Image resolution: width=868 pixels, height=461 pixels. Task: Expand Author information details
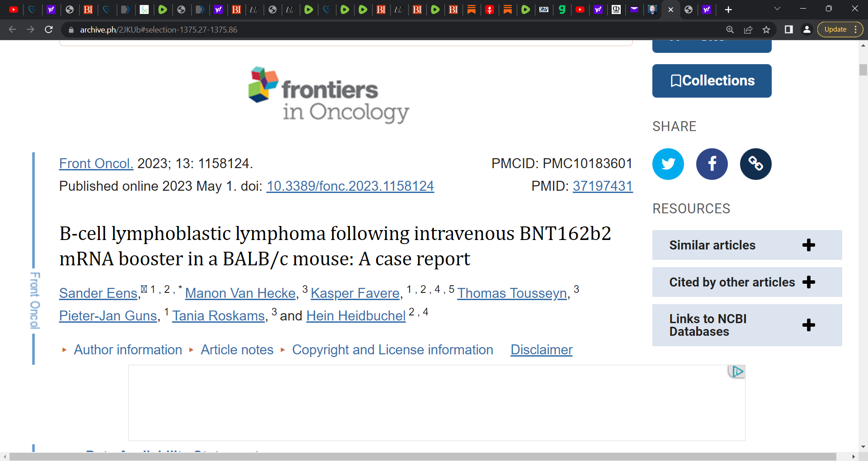point(128,350)
